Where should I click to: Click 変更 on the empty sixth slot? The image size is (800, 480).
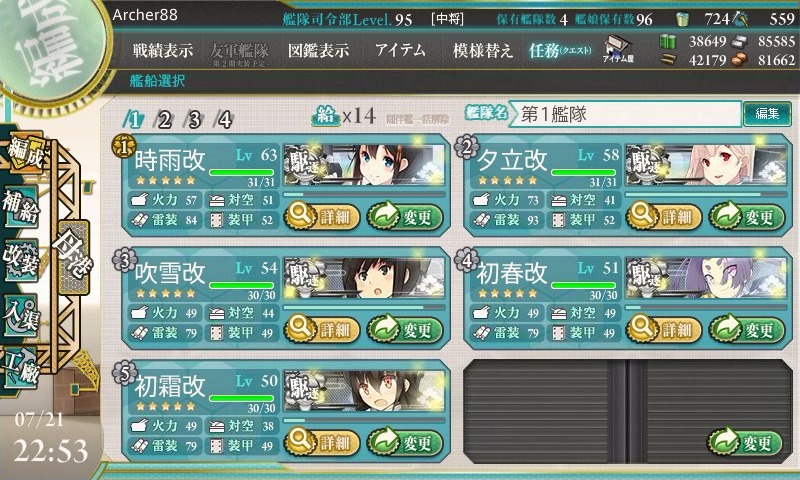click(745, 443)
